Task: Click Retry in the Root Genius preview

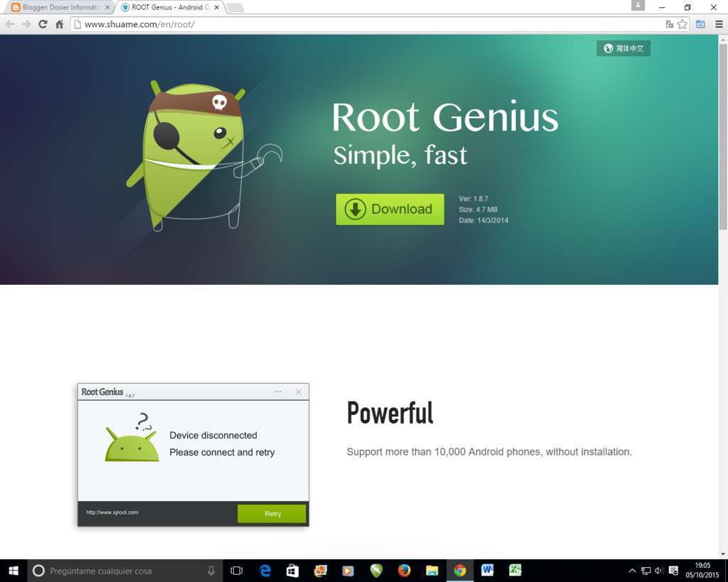Action: click(272, 514)
